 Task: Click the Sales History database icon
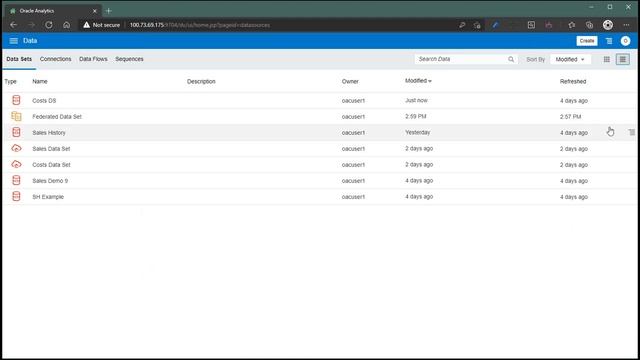pos(16,132)
